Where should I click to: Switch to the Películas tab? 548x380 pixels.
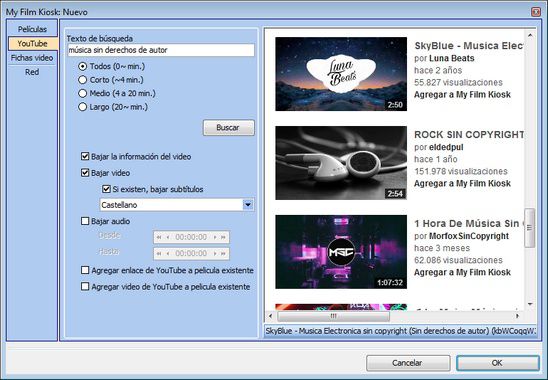pyautogui.click(x=32, y=29)
